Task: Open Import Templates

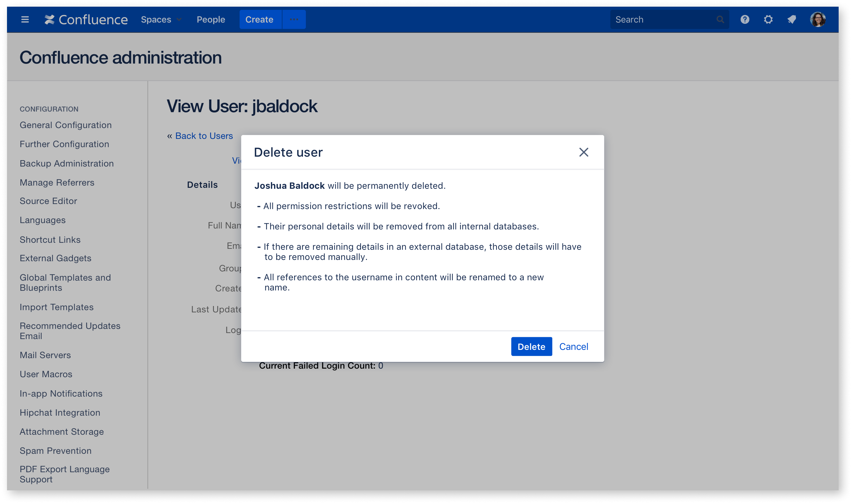Action: click(x=56, y=307)
